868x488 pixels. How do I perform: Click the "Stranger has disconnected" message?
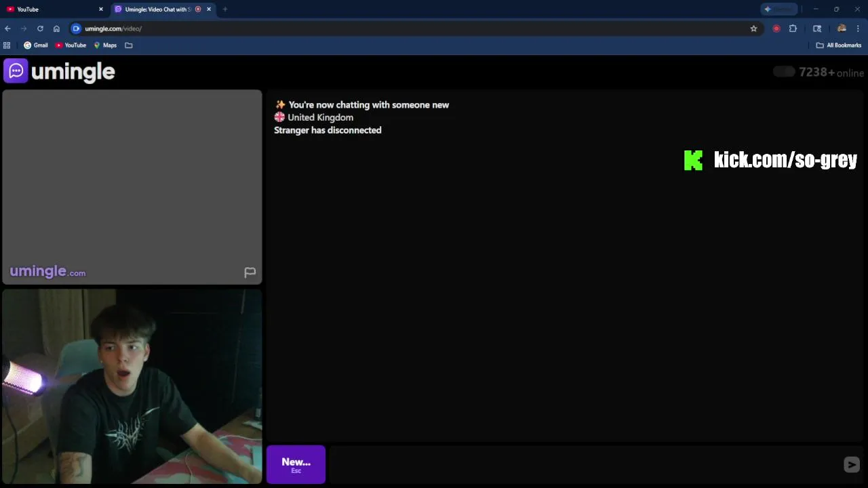click(x=328, y=130)
